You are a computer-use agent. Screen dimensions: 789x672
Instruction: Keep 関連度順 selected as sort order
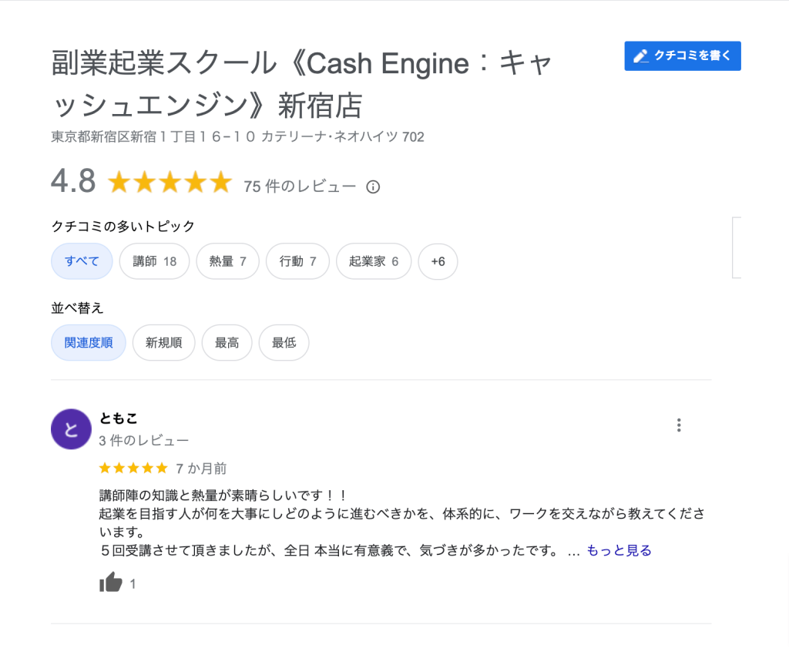click(x=88, y=343)
